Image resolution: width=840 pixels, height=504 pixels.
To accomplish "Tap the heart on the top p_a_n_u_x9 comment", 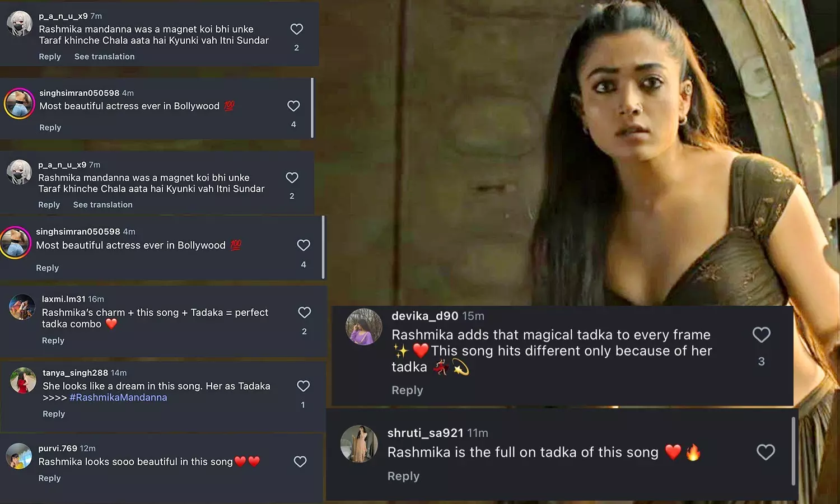I will tap(296, 29).
